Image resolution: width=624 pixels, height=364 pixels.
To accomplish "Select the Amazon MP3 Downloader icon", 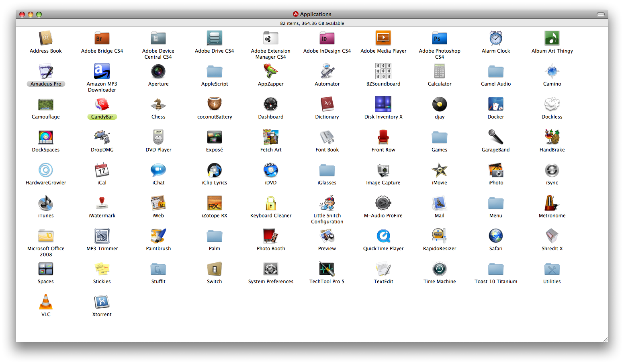I will tap(102, 71).
